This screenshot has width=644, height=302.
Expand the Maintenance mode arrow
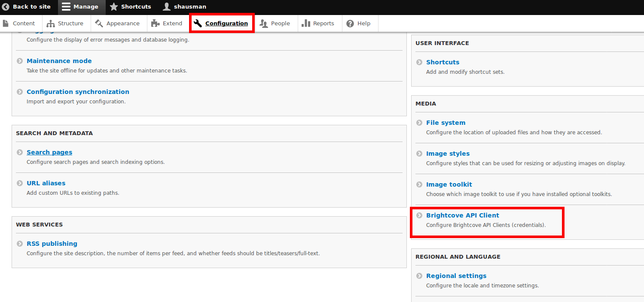tap(19, 61)
